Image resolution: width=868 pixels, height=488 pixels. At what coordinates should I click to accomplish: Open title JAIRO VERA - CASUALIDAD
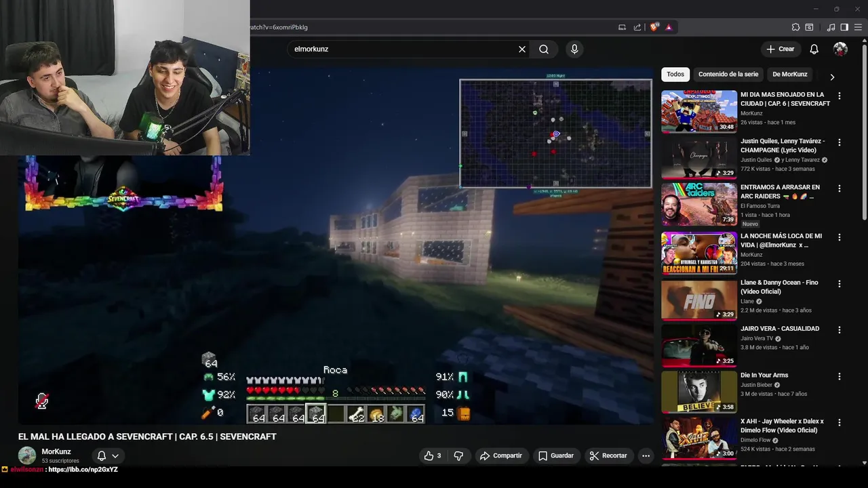pos(780,329)
